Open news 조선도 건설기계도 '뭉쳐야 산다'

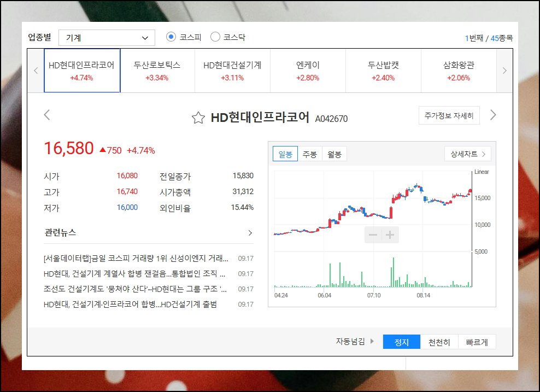(x=135, y=289)
